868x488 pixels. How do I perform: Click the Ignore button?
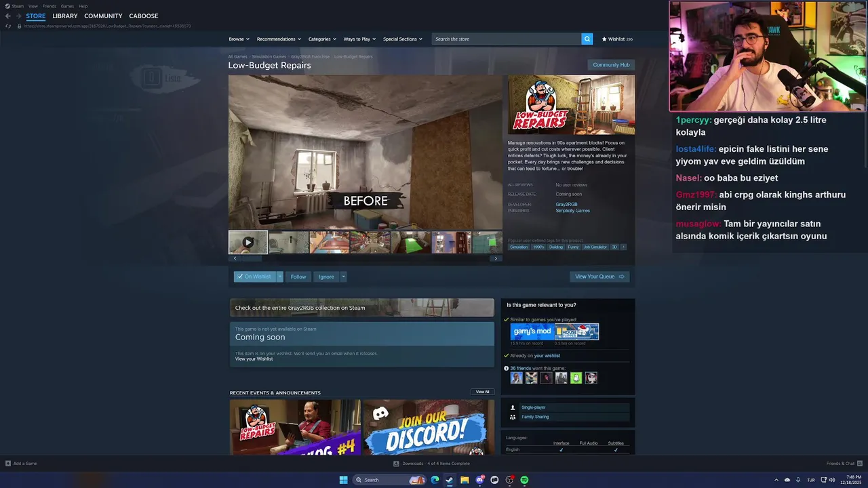[326, 277]
